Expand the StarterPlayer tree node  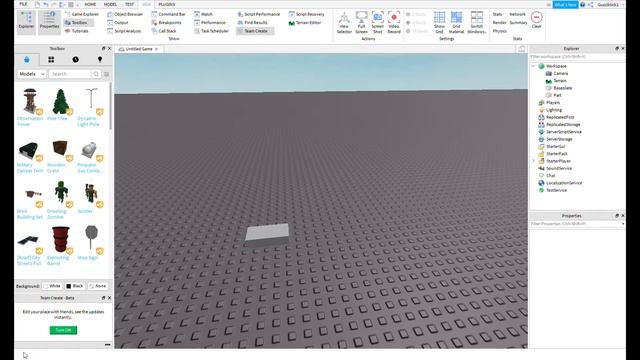pos(533,161)
